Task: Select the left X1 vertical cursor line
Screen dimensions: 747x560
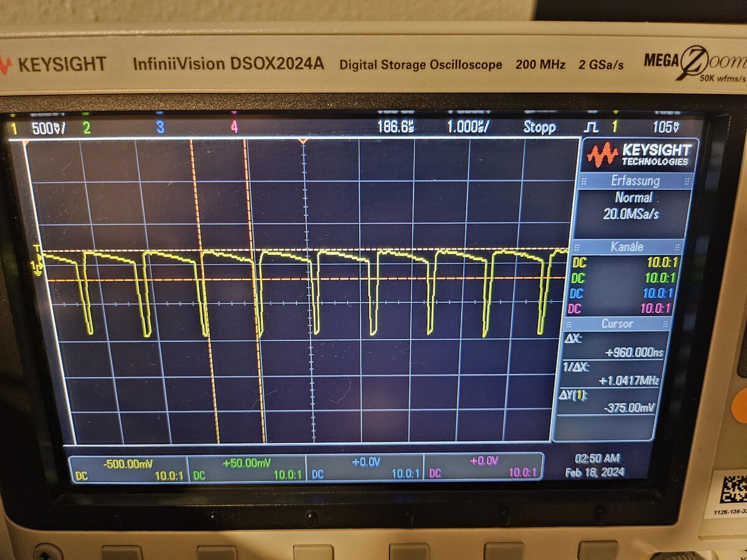Action: pos(204,291)
